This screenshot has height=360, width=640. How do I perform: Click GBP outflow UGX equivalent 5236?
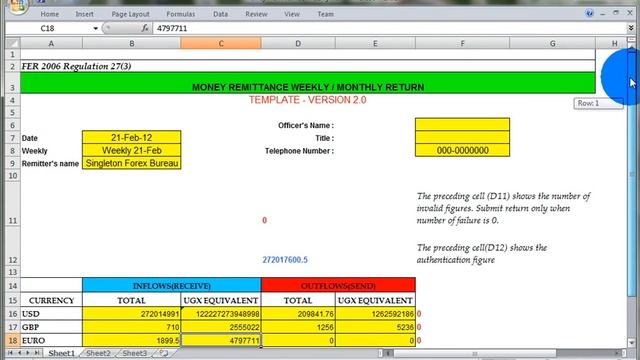click(375, 327)
